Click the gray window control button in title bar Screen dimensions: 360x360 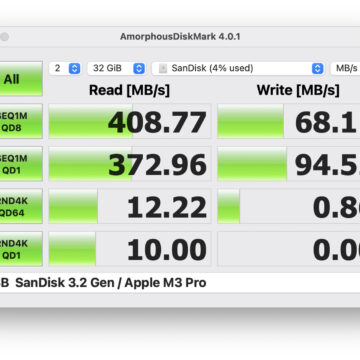click(x=4, y=37)
